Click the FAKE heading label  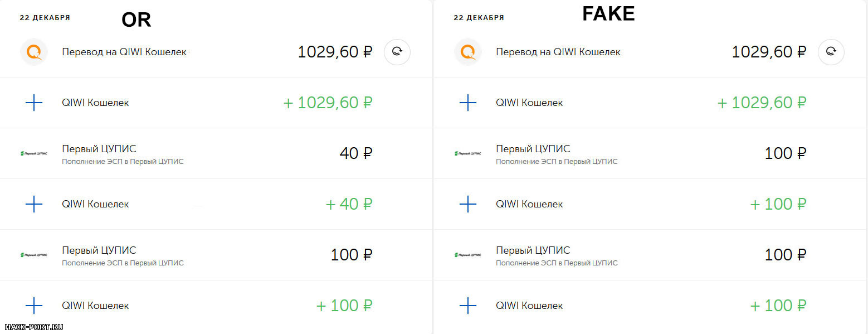[x=608, y=14]
